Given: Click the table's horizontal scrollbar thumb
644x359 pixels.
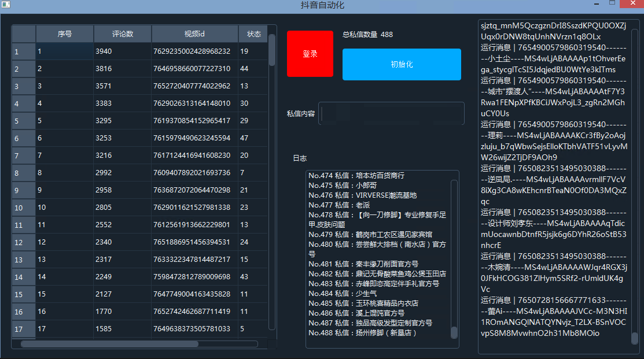Looking at the screenshot, I should [x=110, y=344].
